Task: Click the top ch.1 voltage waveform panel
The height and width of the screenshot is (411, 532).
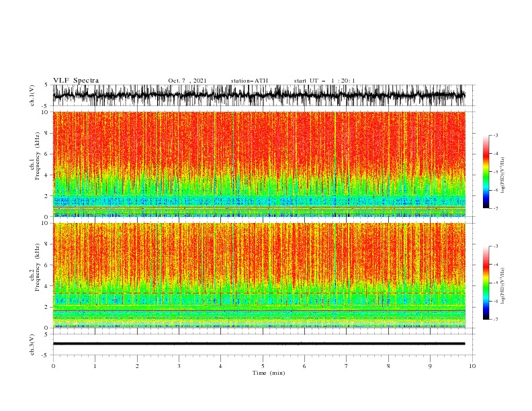Action: [x=263, y=95]
